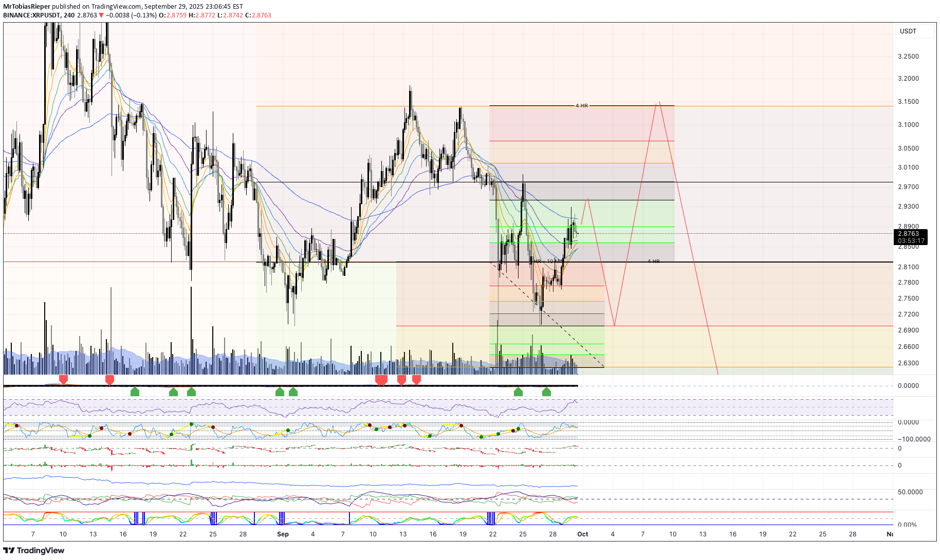The height and width of the screenshot is (560, 940).
Task: Select the Oct label on time axis
Action: 582,534
